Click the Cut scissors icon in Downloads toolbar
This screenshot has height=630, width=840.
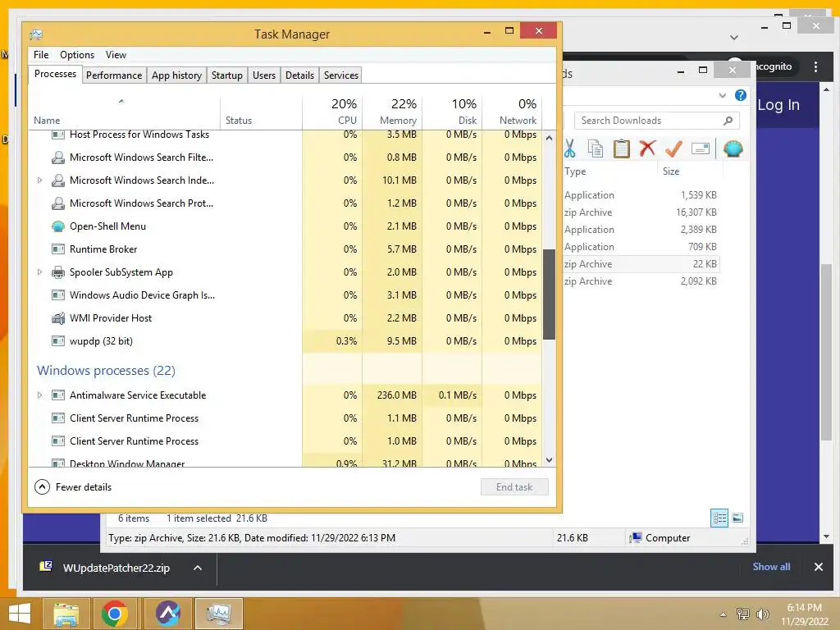pos(569,148)
